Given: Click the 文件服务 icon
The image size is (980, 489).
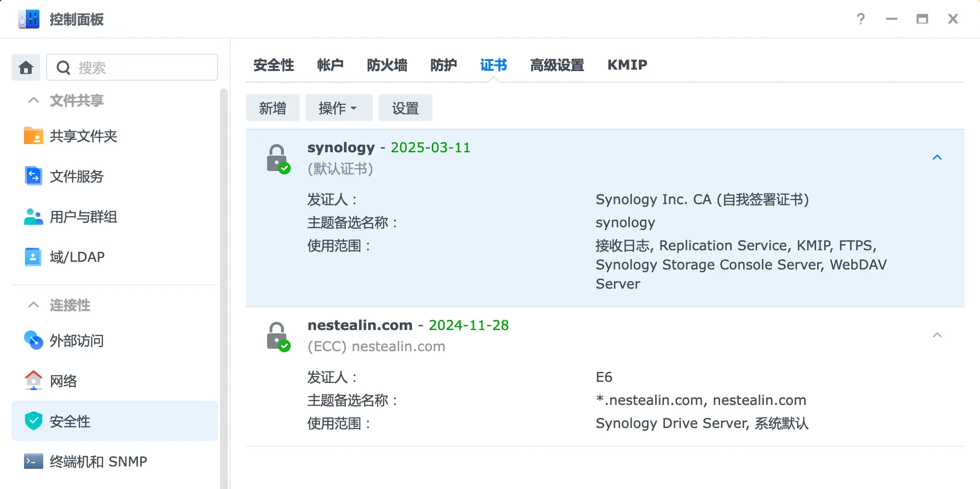Looking at the screenshot, I should coord(34,176).
